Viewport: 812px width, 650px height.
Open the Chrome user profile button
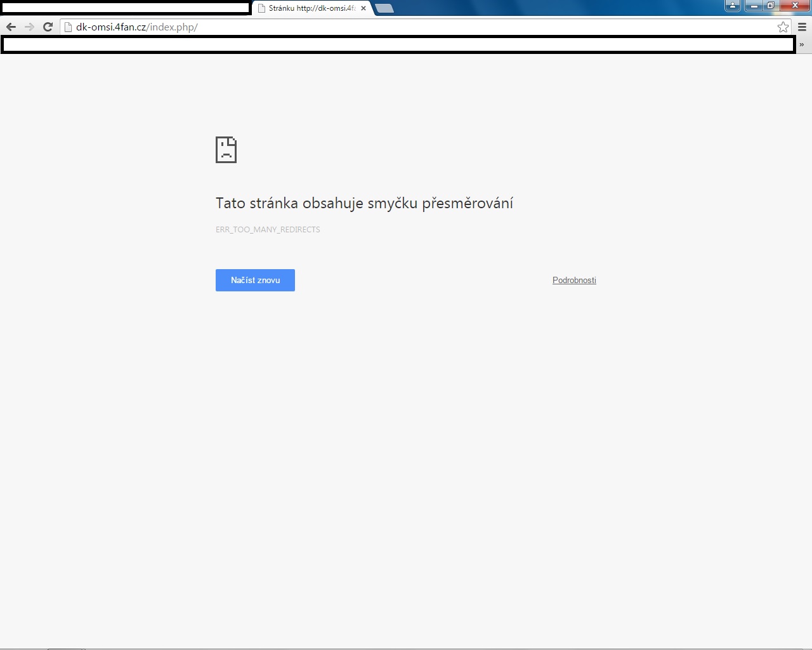pos(733,6)
